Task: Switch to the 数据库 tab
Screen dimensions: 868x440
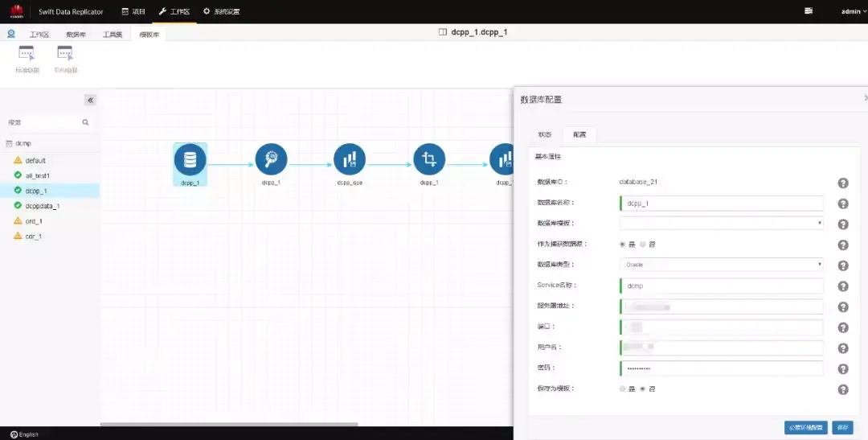Action: coord(76,35)
